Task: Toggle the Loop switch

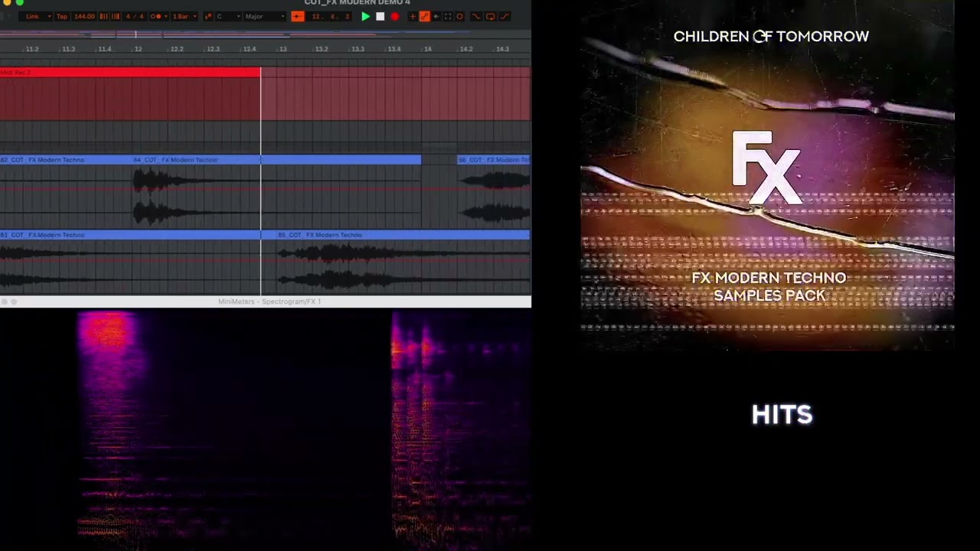Action: pos(490,16)
